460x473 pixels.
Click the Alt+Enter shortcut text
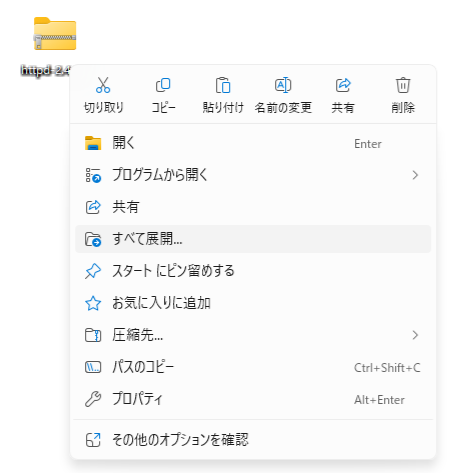pos(379,400)
